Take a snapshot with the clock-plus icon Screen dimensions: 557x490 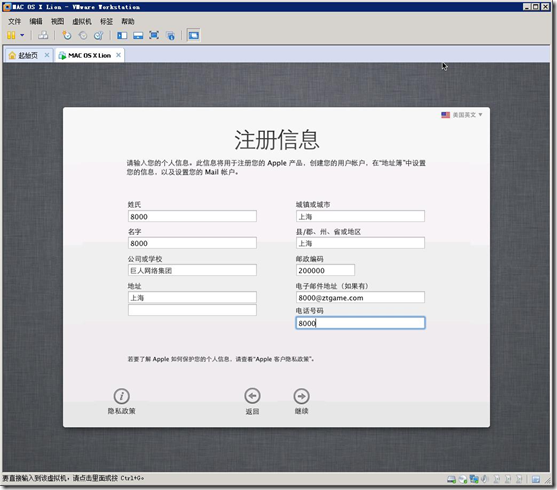[x=67, y=35]
